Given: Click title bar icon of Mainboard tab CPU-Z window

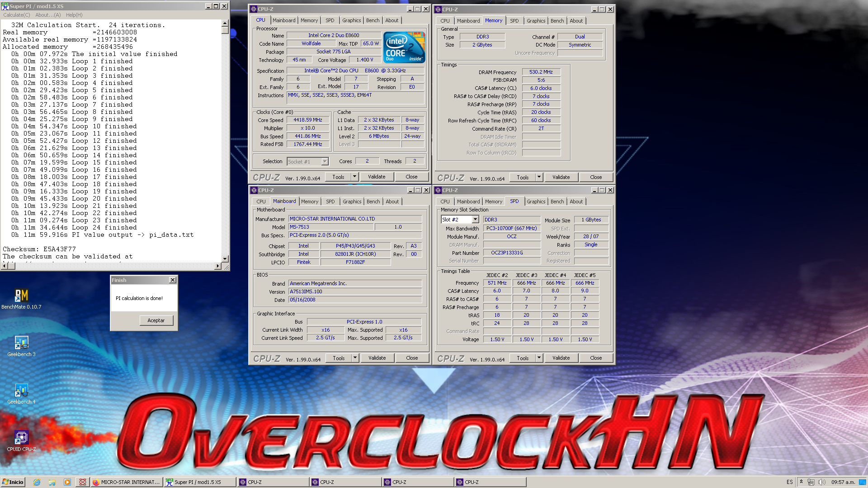Looking at the screenshot, I should (x=254, y=190).
